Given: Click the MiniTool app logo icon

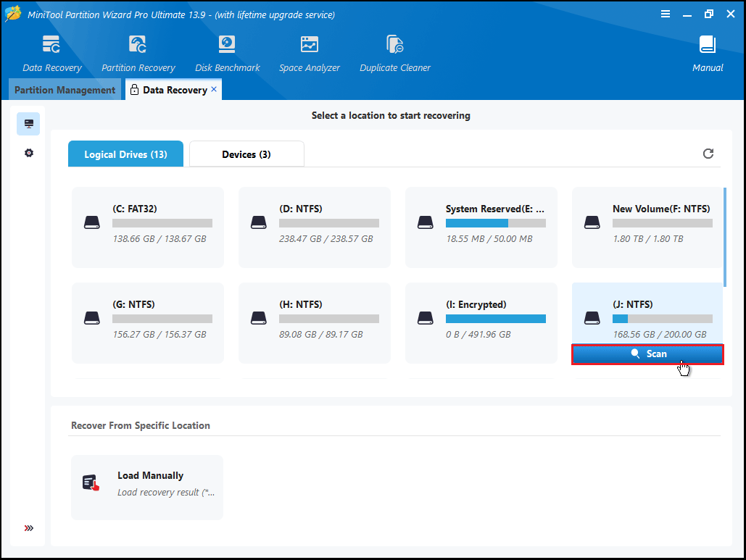Looking at the screenshot, I should pyautogui.click(x=13, y=13).
